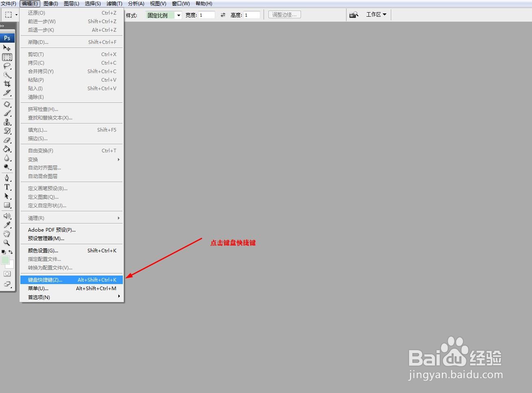Expand the 变换 submenu
532x393 pixels.
[72, 159]
